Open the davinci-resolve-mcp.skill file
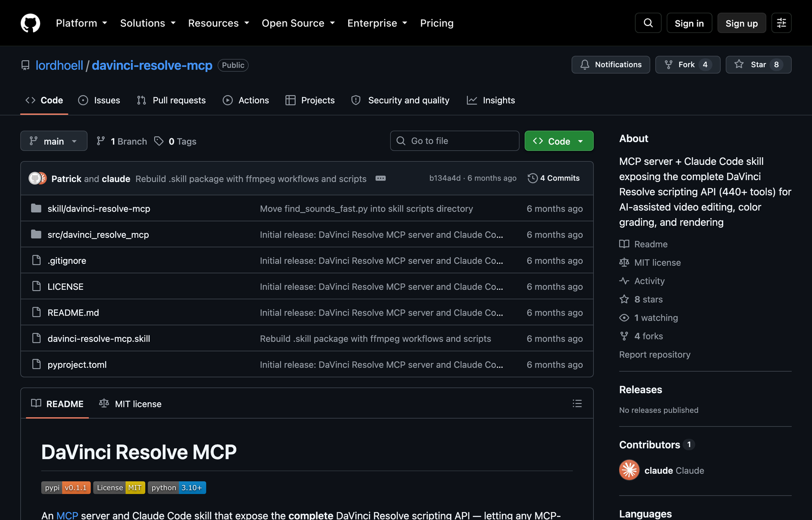The height and width of the screenshot is (520, 812). [x=99, y=338]
